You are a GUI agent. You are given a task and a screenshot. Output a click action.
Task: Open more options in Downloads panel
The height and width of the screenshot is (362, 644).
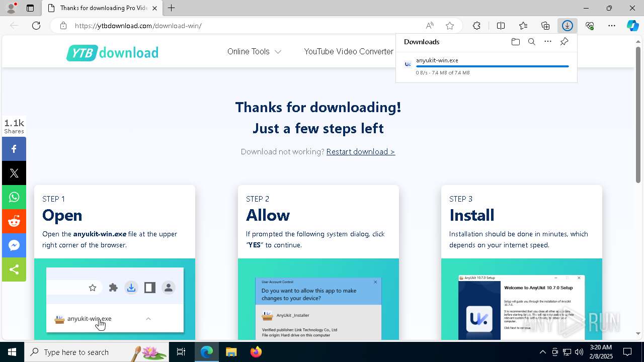pyautogui.click(x=548, y=42)
